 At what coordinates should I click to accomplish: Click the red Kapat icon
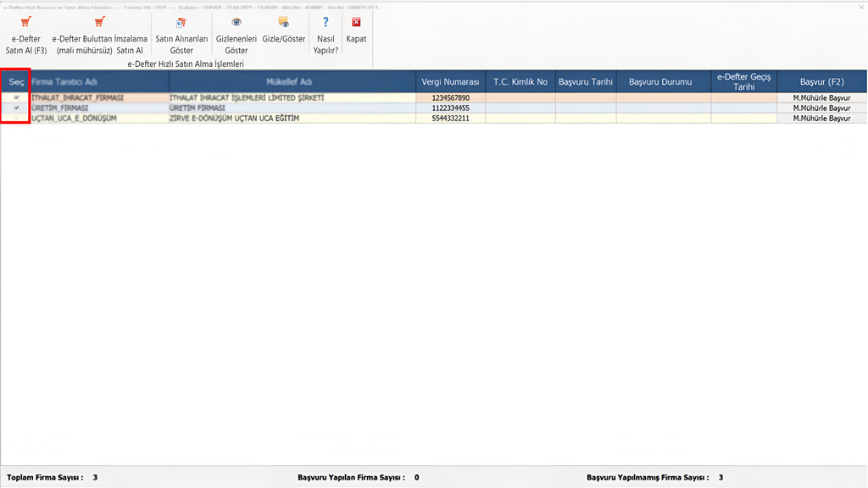[x=356, y=22]
